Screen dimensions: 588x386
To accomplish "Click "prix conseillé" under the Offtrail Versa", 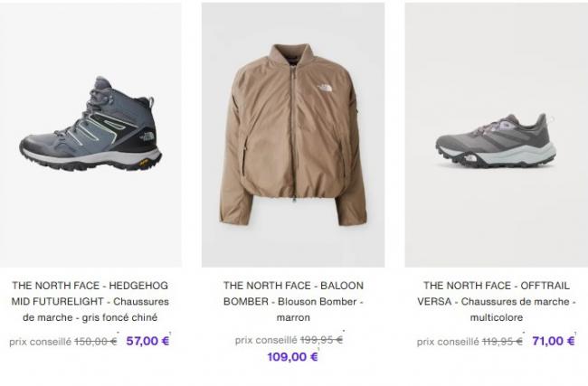I will pos(447,342).
